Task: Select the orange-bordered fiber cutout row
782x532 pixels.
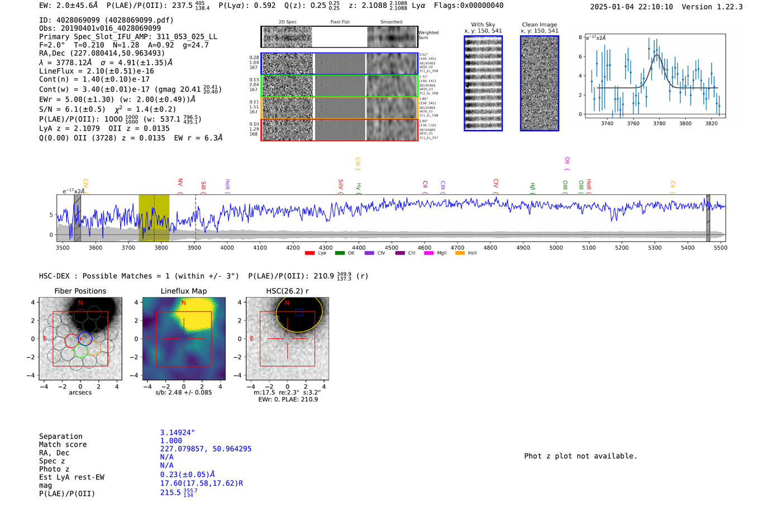Action: coord(340,108)
